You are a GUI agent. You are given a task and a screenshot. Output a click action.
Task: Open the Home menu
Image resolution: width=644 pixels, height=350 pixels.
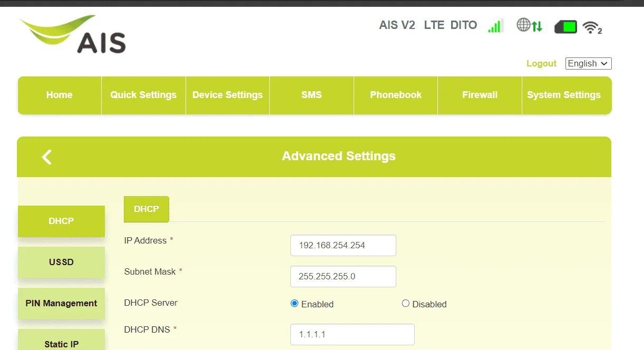pyautogui.click(x=60, y=95)
